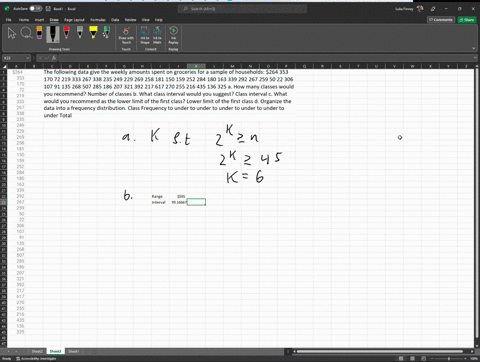Focus the Search box in title bar
This screenshot has width=480, height=362.
coord(242,9)
